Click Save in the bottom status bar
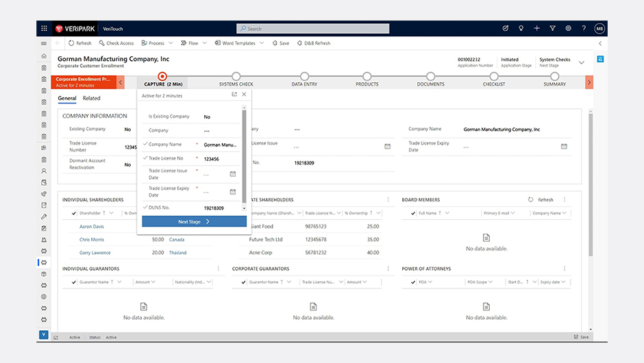Screen dimensions: 644x363 581,337
